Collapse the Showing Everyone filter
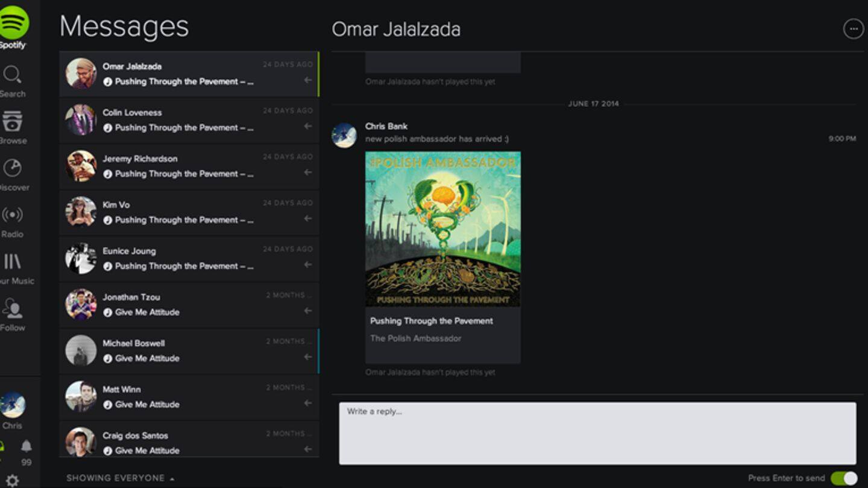The width and height of the screenshot is (868, 488). tap(116, 477)
